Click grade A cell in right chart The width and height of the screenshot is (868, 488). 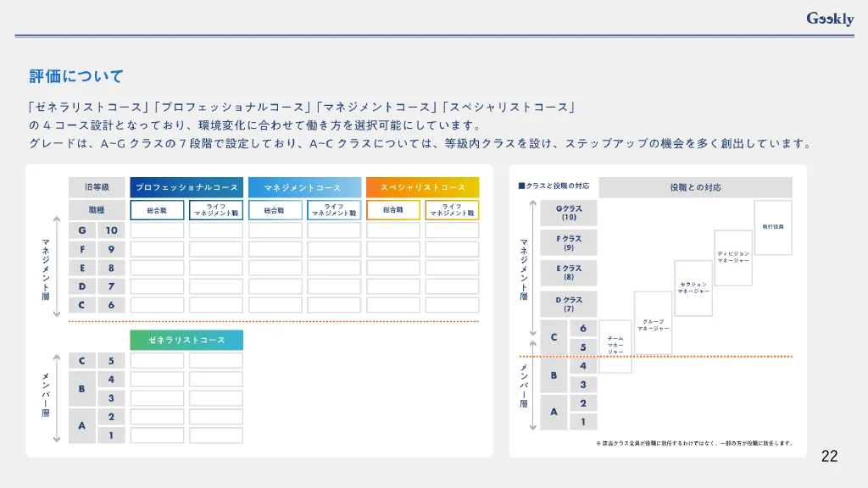point(554,413)
